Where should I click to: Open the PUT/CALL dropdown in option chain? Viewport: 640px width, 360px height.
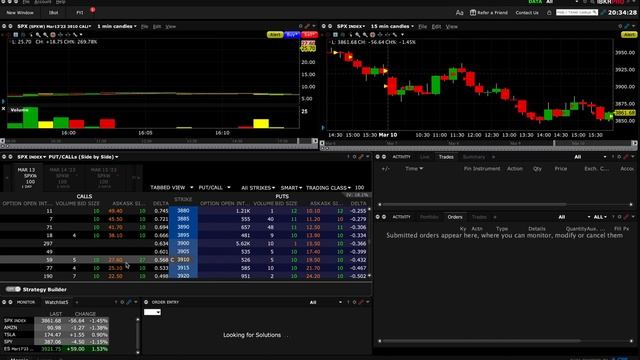(214, 188)
